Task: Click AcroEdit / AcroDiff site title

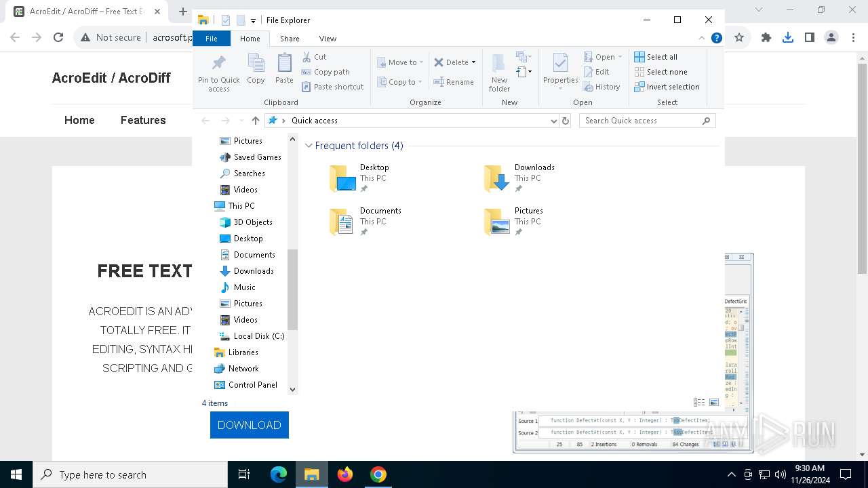Action: click(111, 78)
